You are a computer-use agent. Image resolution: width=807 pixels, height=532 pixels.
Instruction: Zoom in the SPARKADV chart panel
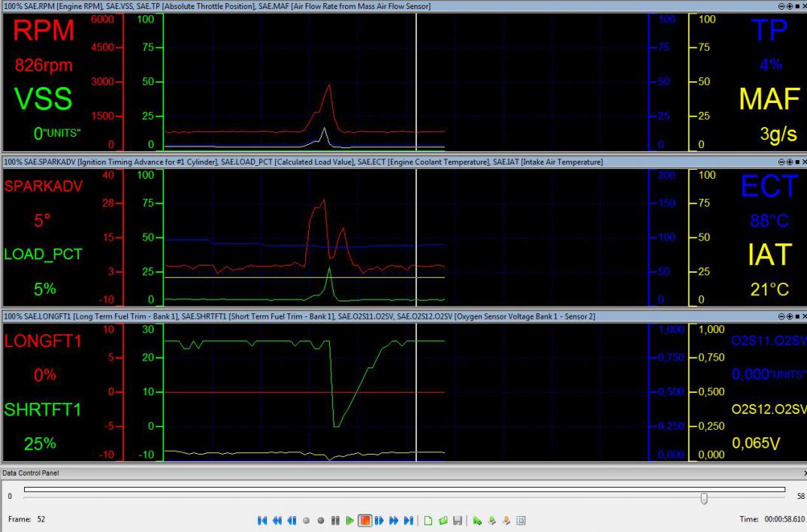(789, 162)
